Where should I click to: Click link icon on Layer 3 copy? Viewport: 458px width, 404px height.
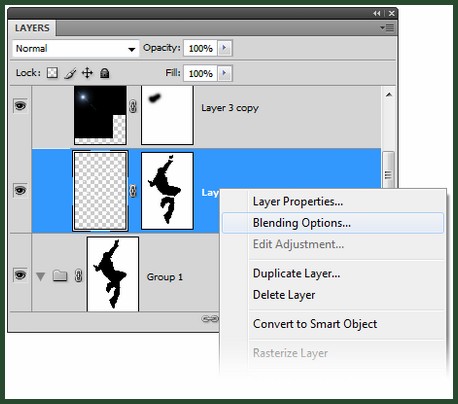tap(133, 107)
